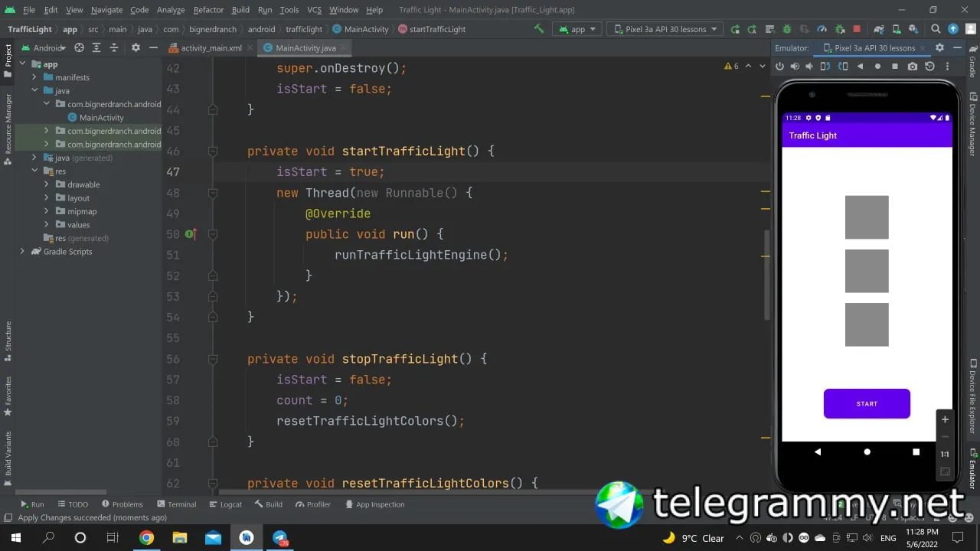
Task: Click the Select Opened File target icon
Action: (x=79, y=47)
